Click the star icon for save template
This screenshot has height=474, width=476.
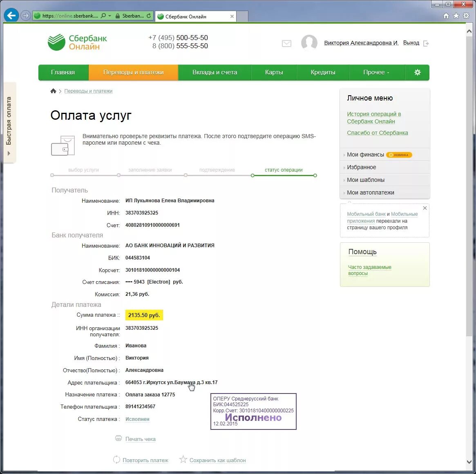(183, 459)
